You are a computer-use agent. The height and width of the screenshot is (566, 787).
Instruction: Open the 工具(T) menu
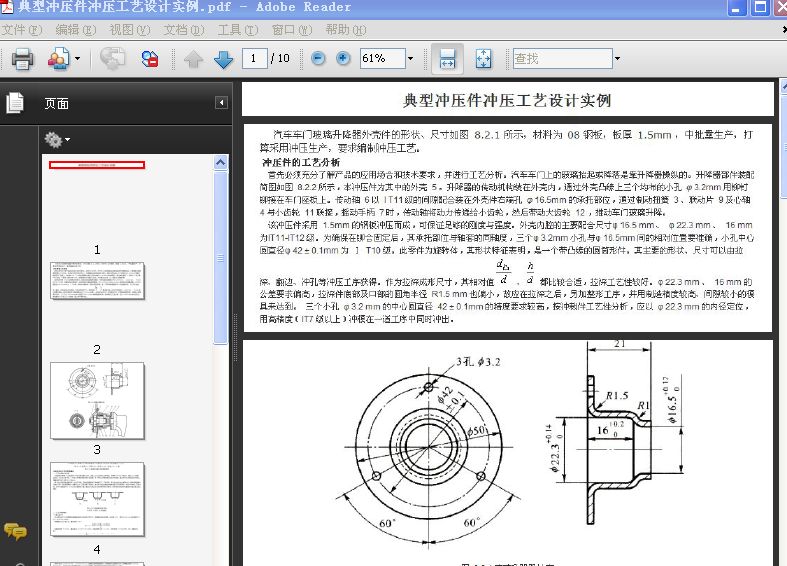[238, 30]
